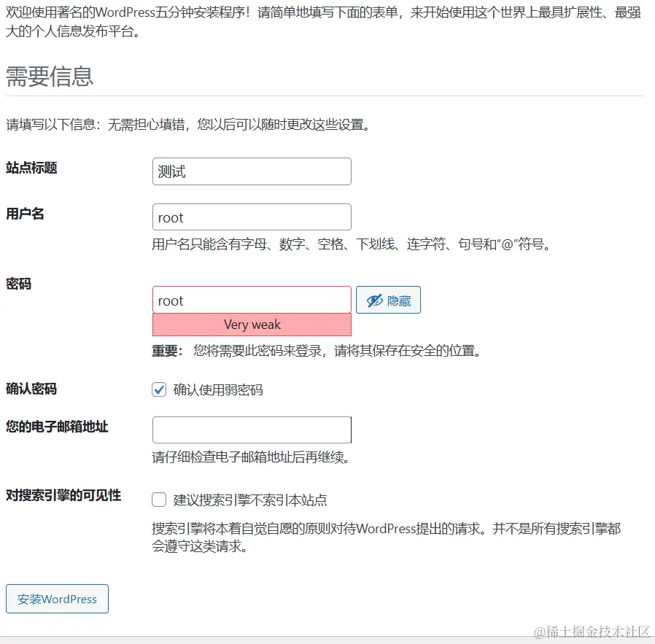Click the 密码 label
Viewport: 655px width, 644px height.
pos(18,284)
